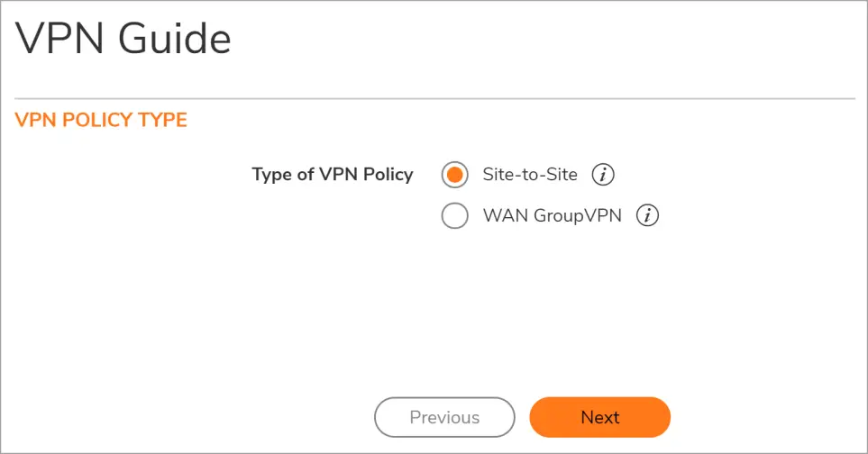Select the WAN GroupVPN radio button
This screenshot has height=454, width=868.
pyautogui.click(x=455, y=216)
